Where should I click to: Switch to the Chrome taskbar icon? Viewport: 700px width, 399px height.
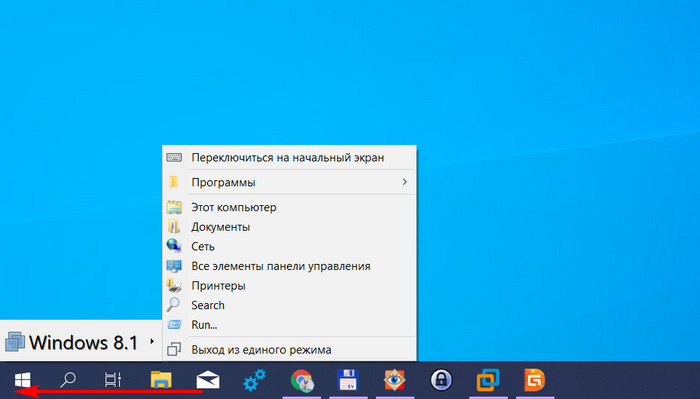[302, 381]
